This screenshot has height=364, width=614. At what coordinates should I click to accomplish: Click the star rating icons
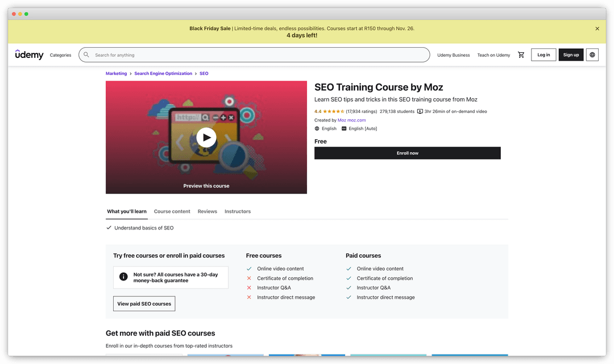click(334, 111)
